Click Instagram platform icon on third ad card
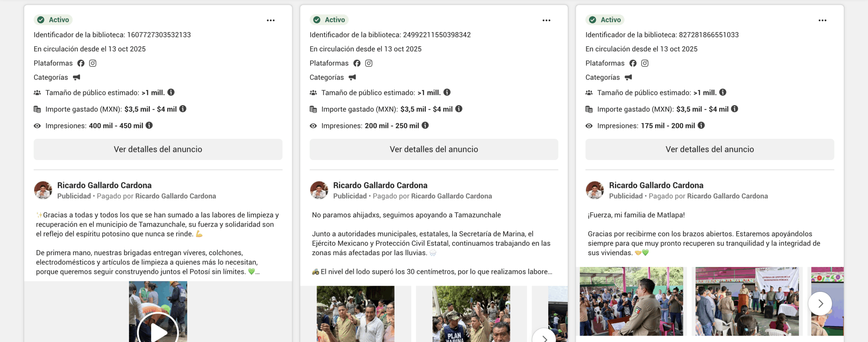868x342 pixels. [645, 63]
